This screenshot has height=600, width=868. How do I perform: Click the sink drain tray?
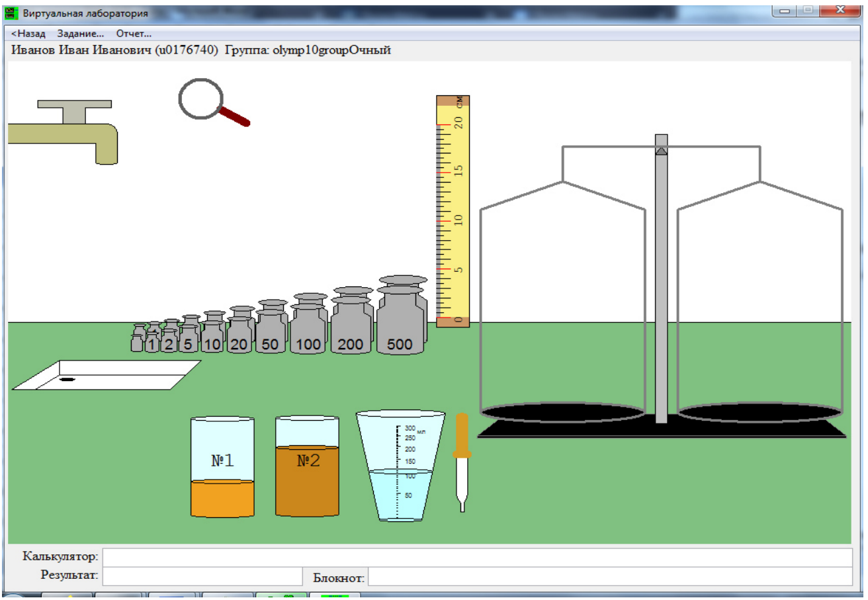pyautogui.click(x=107, y=375)
